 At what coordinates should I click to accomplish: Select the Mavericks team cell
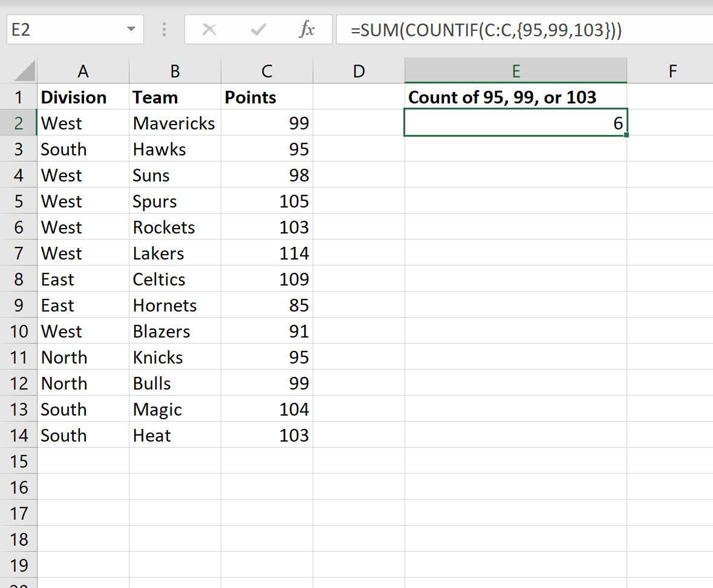pyautogui.click(x=175, y=123)
